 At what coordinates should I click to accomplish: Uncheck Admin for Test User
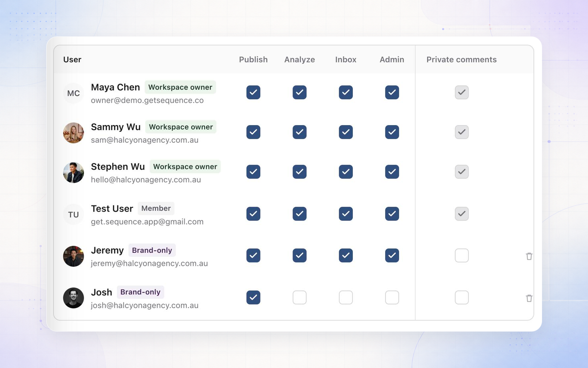point(392,214)
